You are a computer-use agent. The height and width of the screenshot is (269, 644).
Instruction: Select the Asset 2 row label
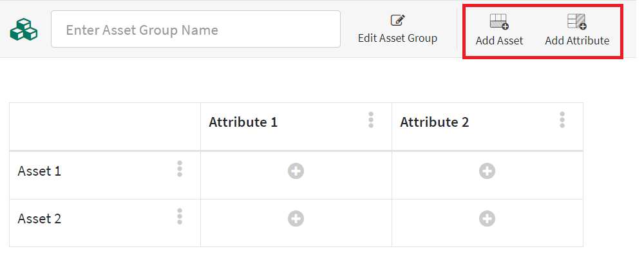(x=39, y=219)
